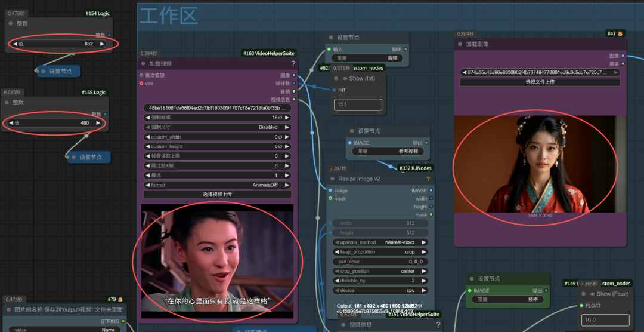The width and height of the screenshot is (644, 332).
Task: Collapse the 加载图像 node via its title dot
Action: (460, 44)
